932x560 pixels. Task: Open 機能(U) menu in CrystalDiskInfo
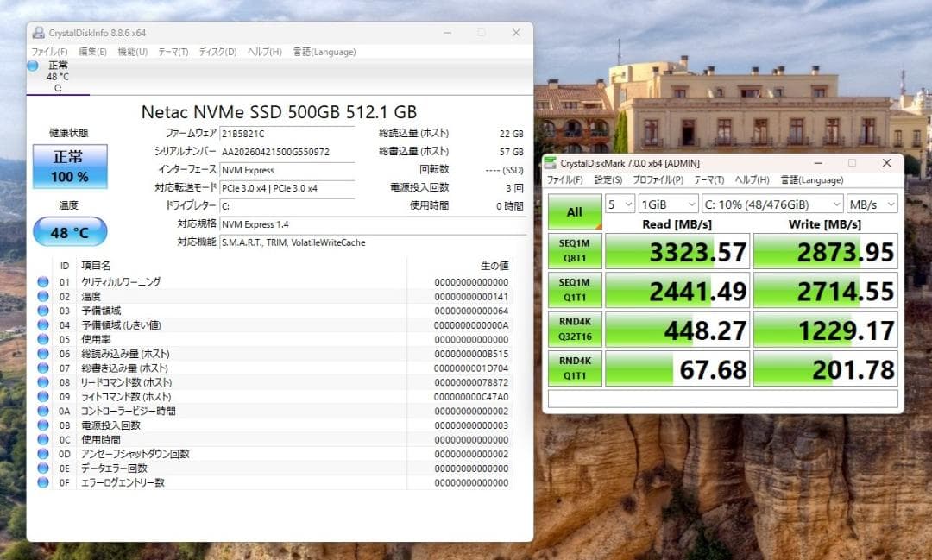(133, 52)
